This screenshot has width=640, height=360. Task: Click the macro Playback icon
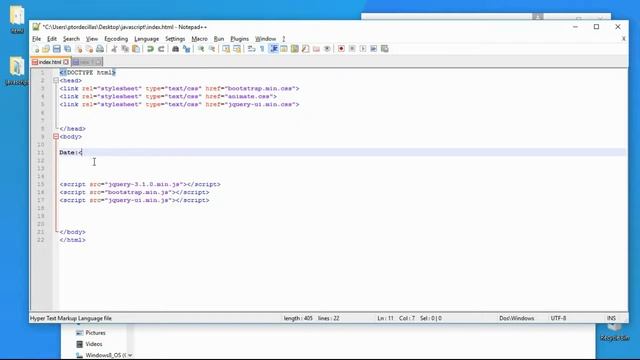click(x=363, y=49)
